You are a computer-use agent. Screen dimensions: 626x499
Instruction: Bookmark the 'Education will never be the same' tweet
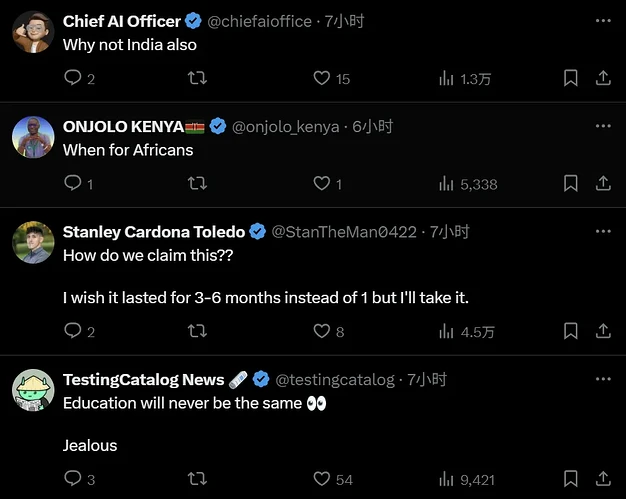(x=570, y=479)
